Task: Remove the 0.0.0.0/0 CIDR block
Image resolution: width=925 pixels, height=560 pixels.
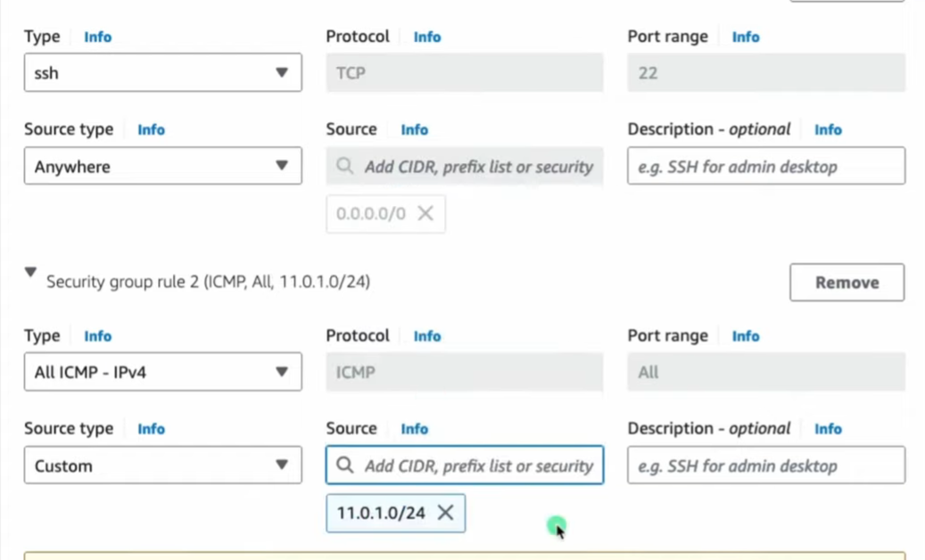Action: click(x=425, y=213)
